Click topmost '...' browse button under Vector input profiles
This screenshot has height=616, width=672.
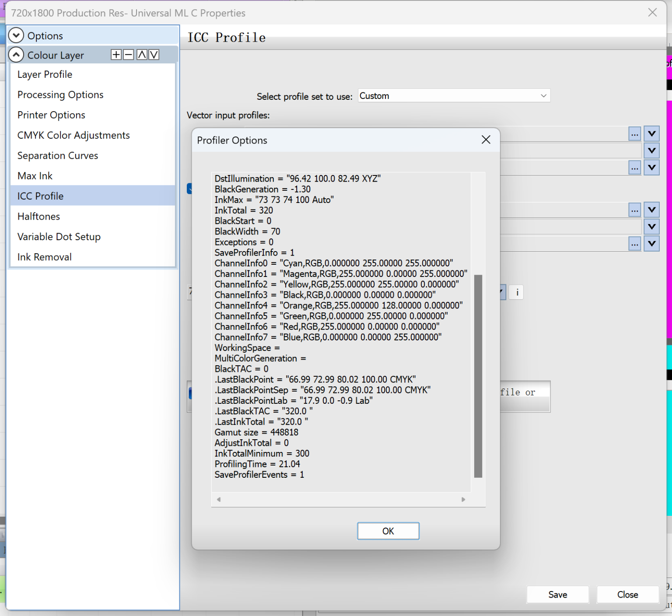[x=634, y=134]
